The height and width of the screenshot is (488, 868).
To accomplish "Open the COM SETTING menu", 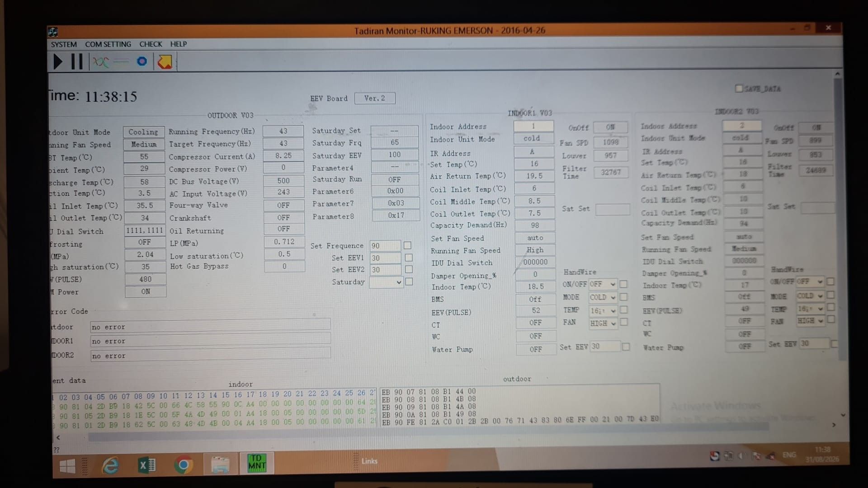I will (108, 44).
